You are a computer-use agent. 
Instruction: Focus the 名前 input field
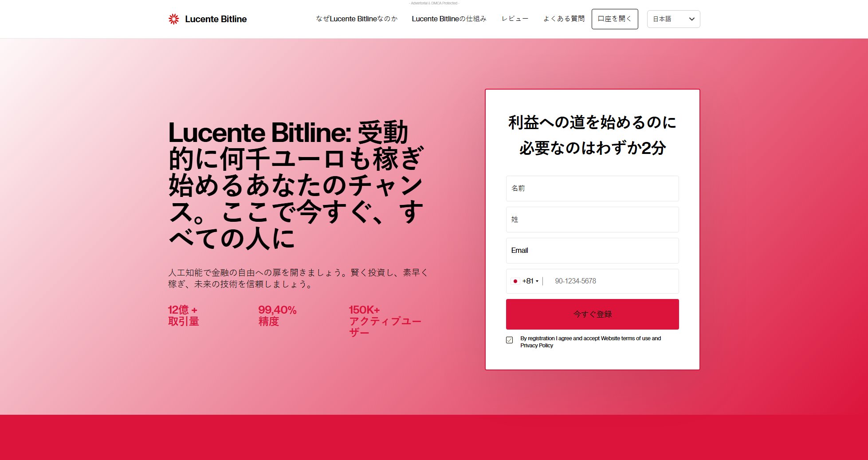[592, 189]
